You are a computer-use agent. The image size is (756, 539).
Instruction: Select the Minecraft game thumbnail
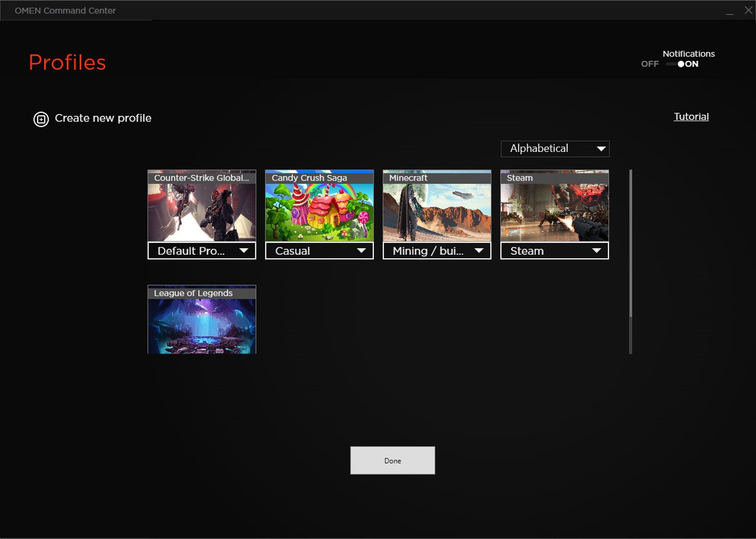tap(437, 212)
